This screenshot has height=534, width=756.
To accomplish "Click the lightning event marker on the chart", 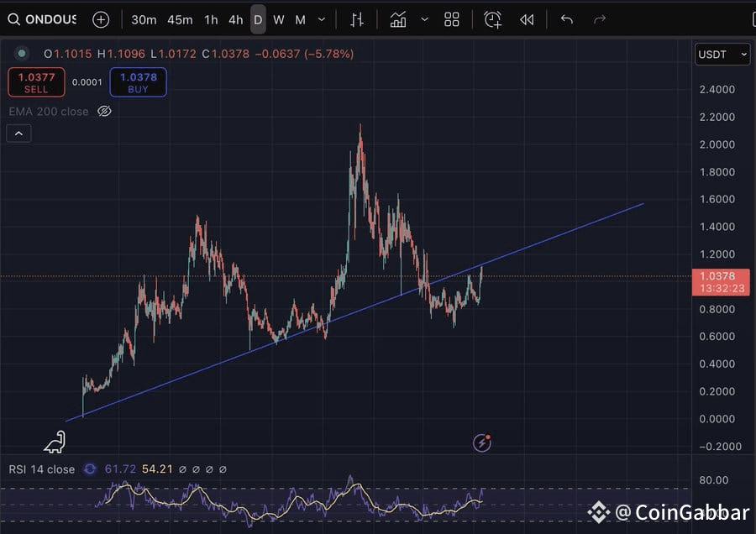I will 482,442.
